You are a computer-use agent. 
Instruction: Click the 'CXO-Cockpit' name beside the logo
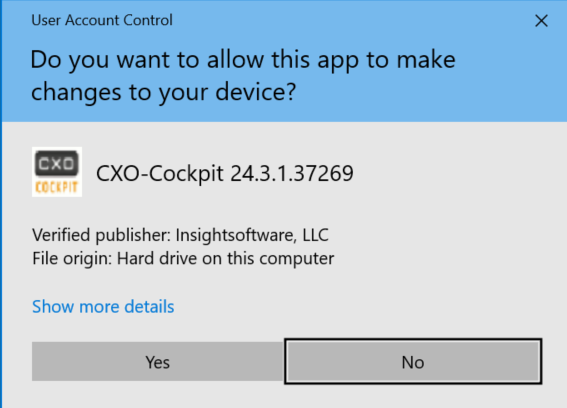pos(159,173)
